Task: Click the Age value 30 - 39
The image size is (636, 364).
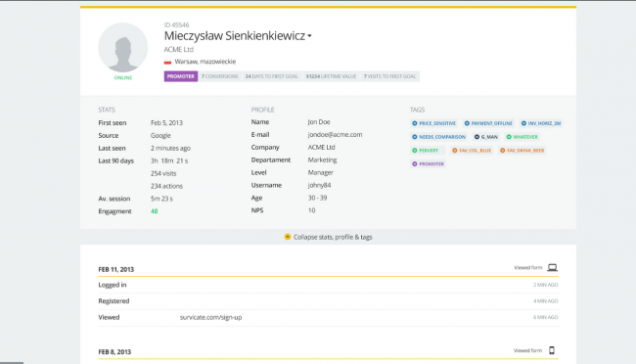Action: pos(317,198)
